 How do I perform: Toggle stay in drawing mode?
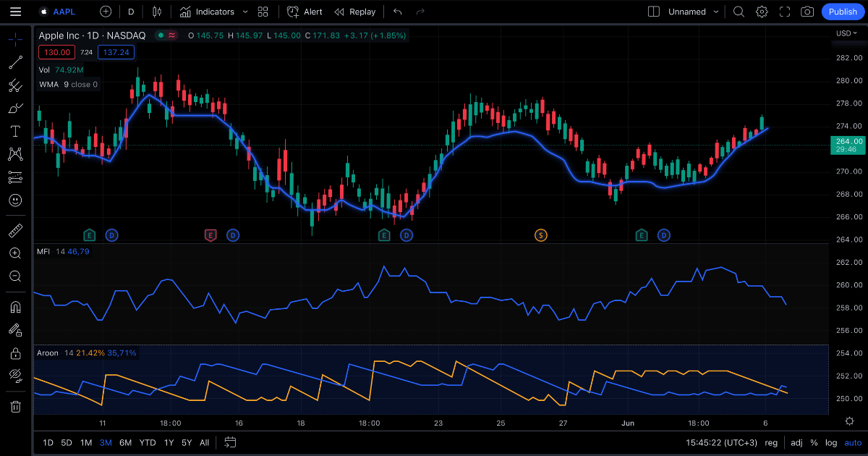click(x=15, y=330)
